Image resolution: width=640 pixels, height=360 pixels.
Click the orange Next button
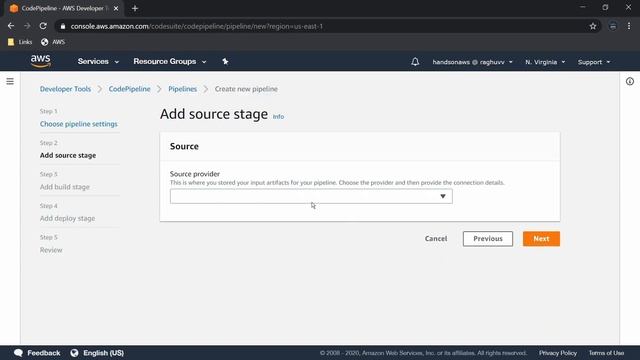pos(541,239)
